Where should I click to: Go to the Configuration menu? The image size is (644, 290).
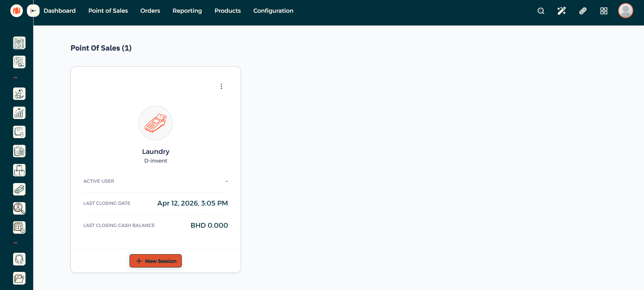(273, 11)
